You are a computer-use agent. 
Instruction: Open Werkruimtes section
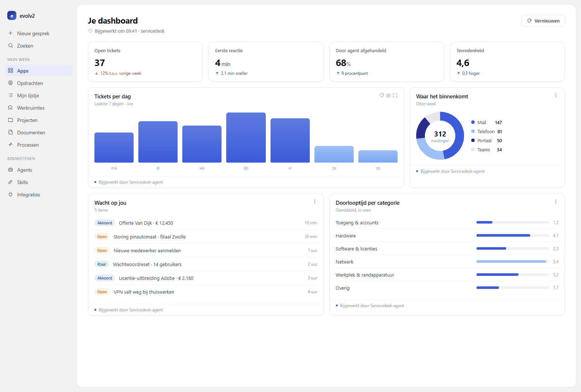tap(38, 108)
